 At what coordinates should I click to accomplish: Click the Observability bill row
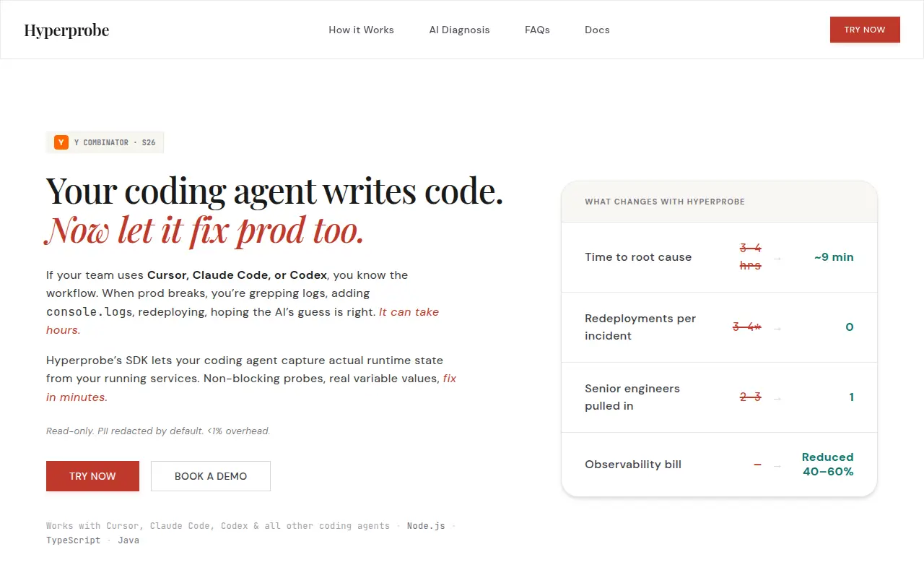(x=719, y=465)
